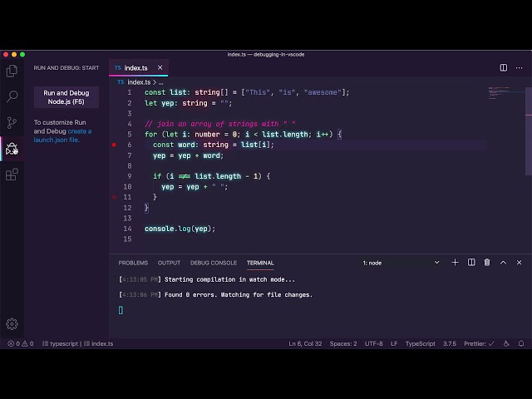Select language mode TypeScript in status bar
This screenshot has height=399, width=532.
coord(420,343)
